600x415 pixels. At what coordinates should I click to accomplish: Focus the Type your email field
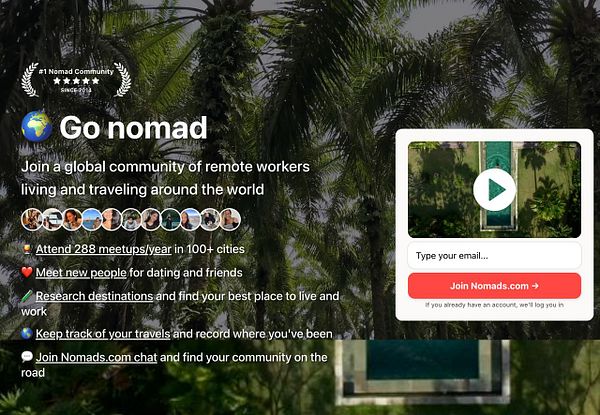(x=494, y=256)
